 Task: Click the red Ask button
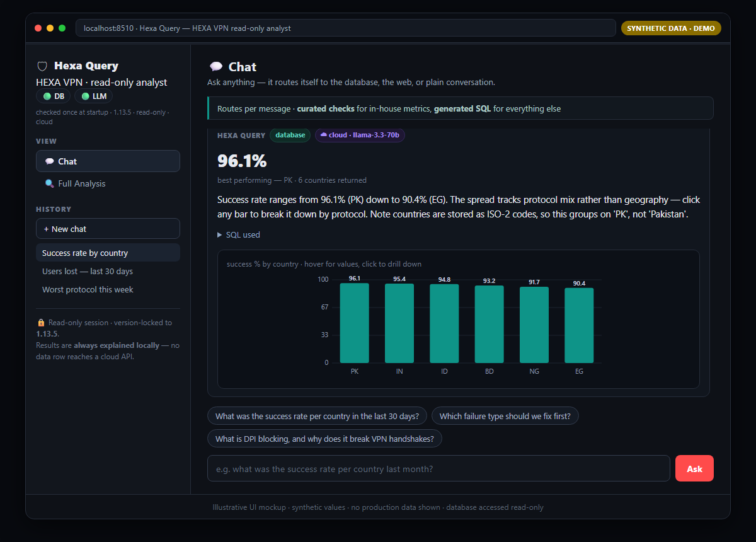694,468
